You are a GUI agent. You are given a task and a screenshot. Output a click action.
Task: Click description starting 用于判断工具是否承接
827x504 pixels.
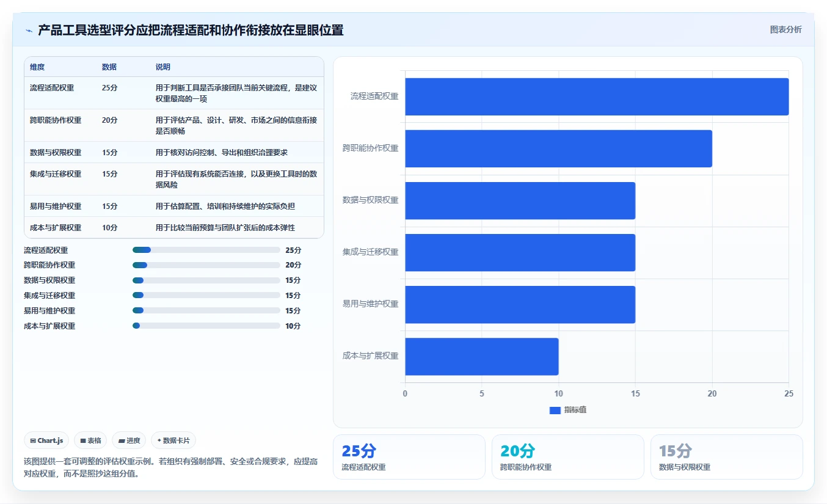[236, 93]
